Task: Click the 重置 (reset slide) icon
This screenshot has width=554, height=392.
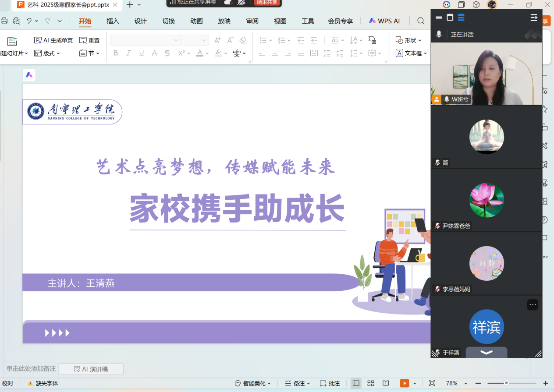Action: coord(83,40)
